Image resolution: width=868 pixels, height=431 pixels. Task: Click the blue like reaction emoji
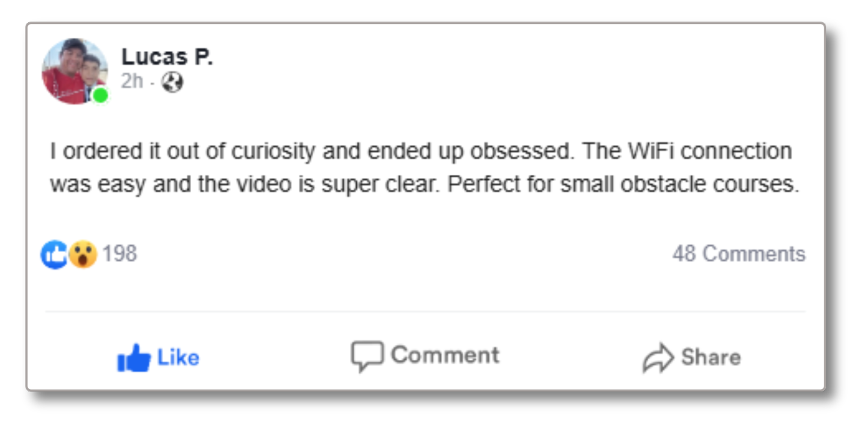54,254
